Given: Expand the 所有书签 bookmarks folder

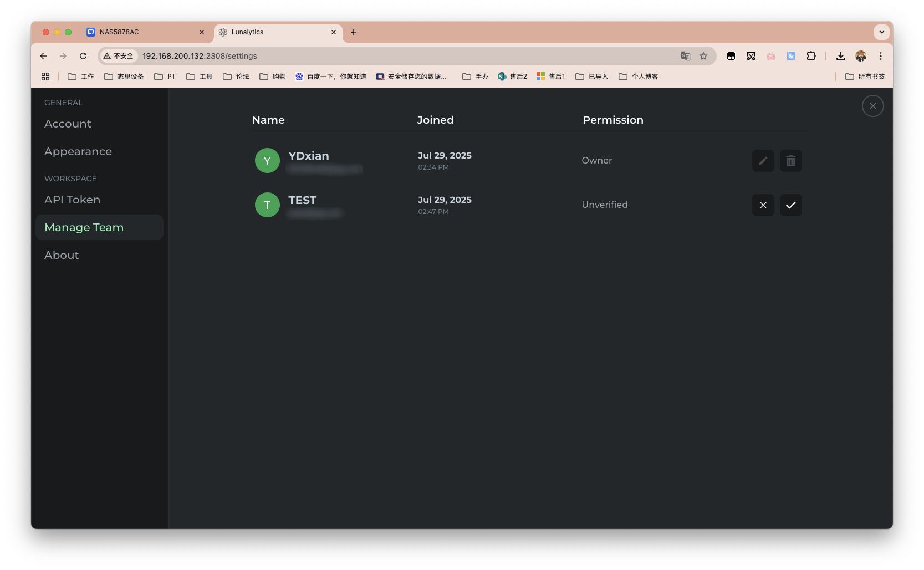Looking at the screenshot, I should click(x=865, y=77).
